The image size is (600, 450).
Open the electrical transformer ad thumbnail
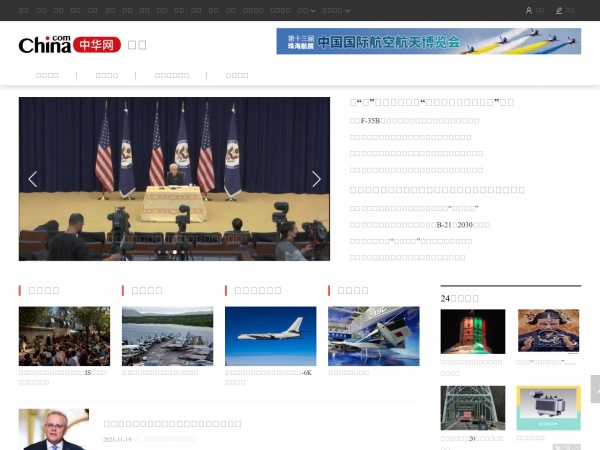point(548,408)
